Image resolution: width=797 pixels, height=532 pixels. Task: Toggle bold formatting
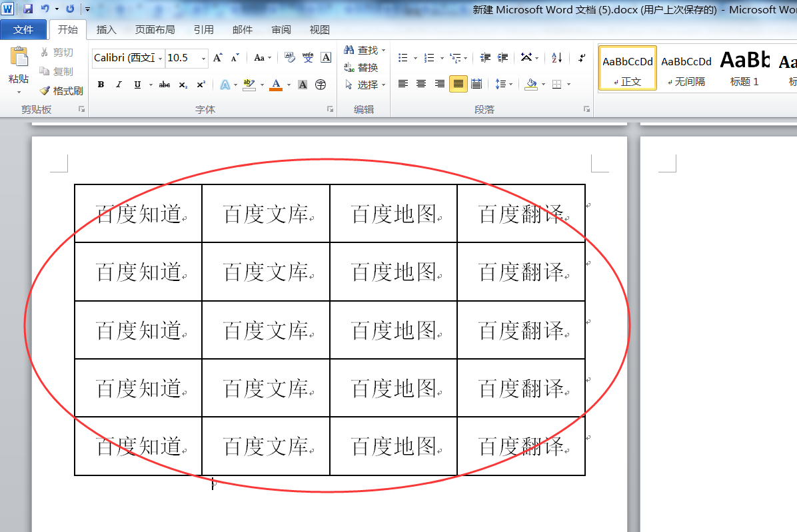[101, 85]
